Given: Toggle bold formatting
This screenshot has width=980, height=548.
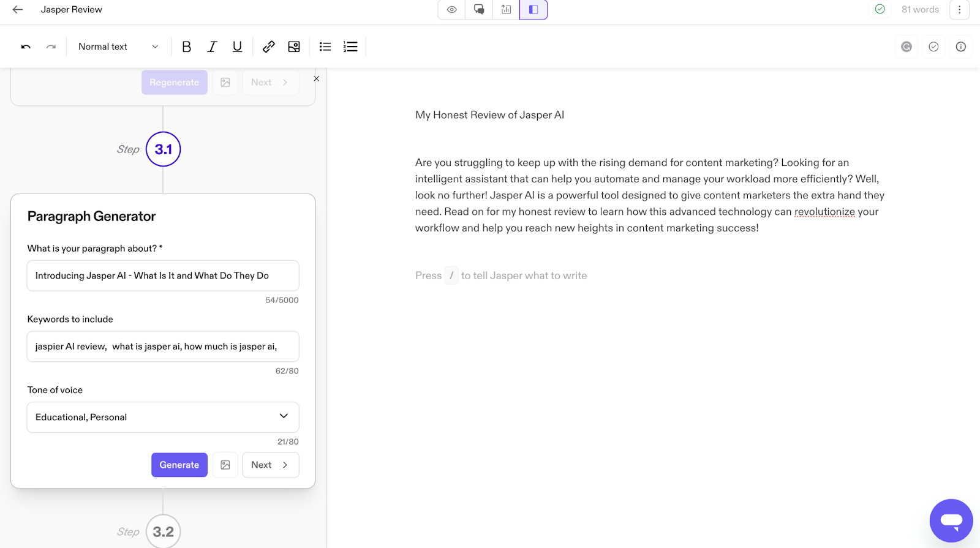Looking at the screenshot, I should point(187,47).
